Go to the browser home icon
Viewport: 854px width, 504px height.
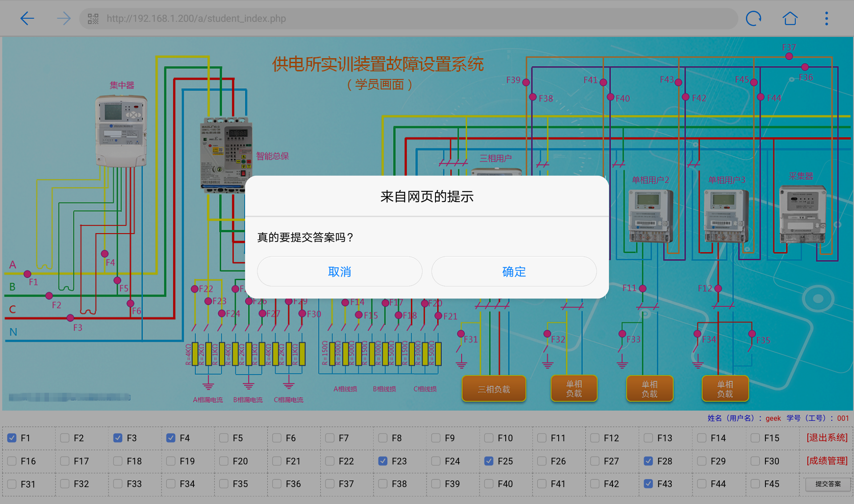pos(790,19)
